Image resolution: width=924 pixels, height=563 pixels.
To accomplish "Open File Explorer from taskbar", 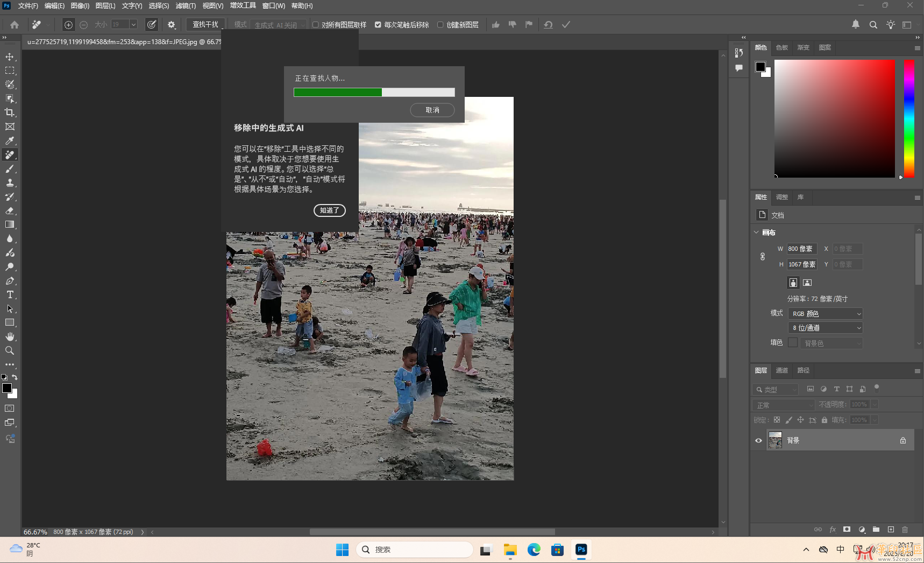I will (510, 550).
